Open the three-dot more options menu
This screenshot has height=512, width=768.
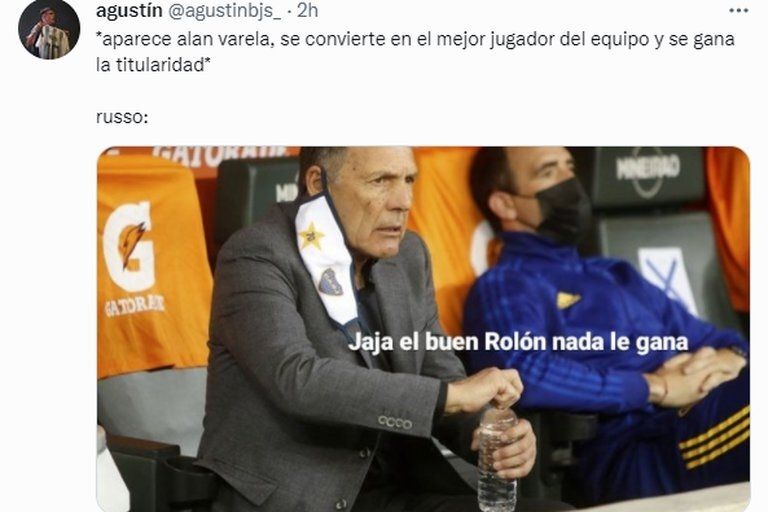[x=739, y=11]
